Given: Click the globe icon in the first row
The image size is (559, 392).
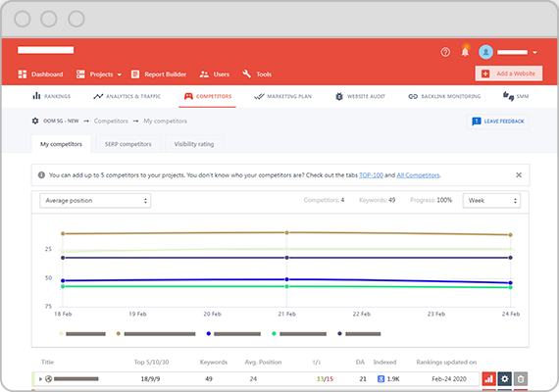Looking at the screenshot, I should (48, 379).
